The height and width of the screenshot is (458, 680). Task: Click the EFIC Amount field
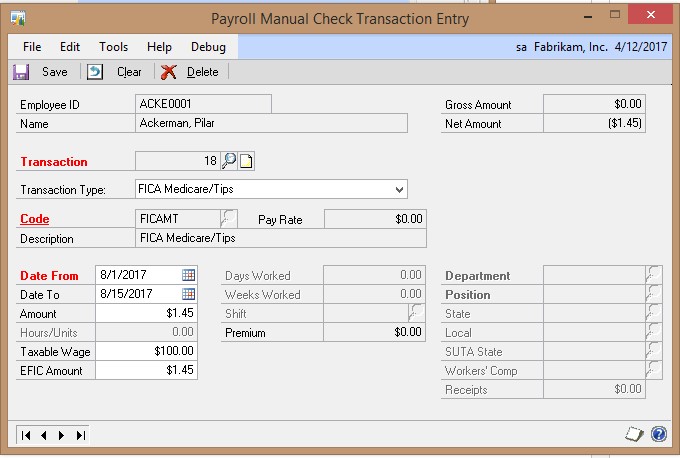[x=147, y=370]
